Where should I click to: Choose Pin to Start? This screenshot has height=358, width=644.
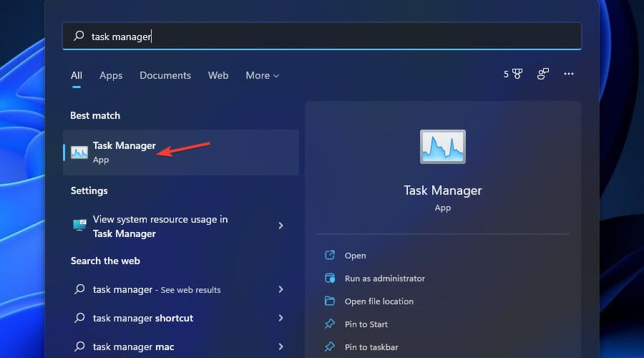click(366, 324)
